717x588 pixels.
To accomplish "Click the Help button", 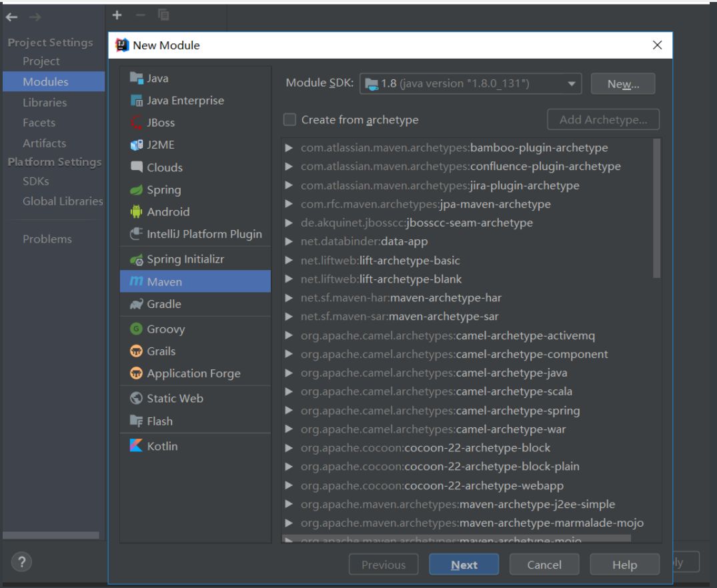I will click(x=625, y=565).
